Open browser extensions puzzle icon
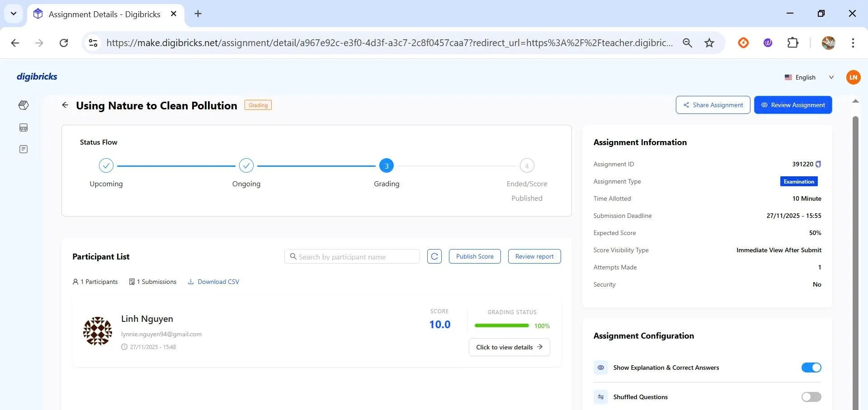The image size is (868, 410). pyautogui.click(x=793, y=43)
